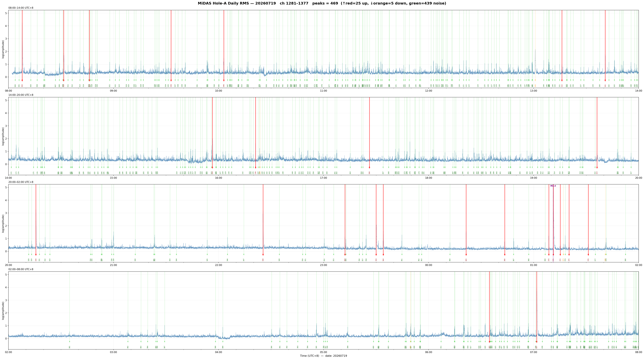This screenshot has height=359, width=644.
Task: Click the red peak number 359
Action: pos(376,260)
